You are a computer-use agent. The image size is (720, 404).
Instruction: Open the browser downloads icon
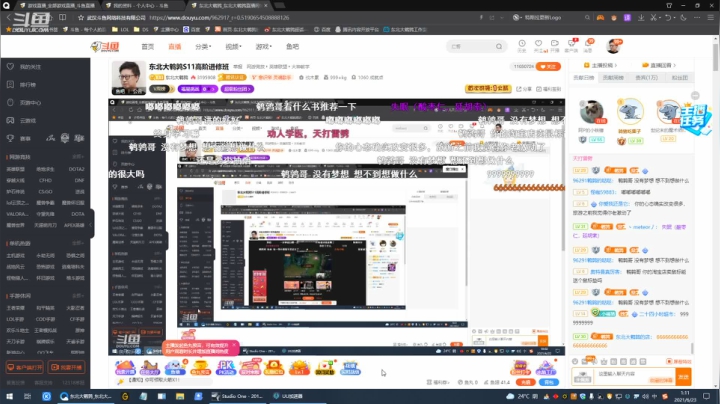tap(641, 17)
